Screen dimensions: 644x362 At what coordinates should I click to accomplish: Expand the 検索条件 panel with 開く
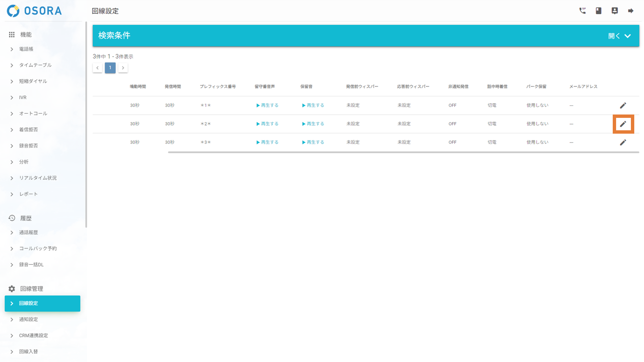click(x=619, y=36)
